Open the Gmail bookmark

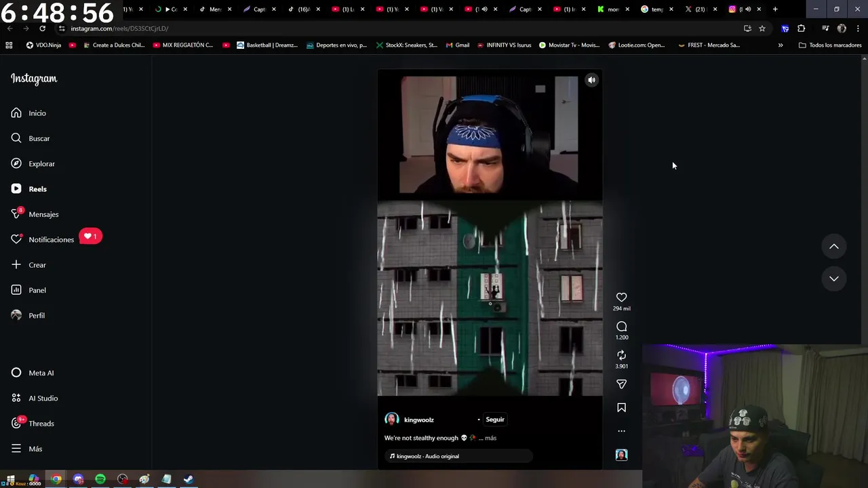pyautogui.click(x=457, y=45)
